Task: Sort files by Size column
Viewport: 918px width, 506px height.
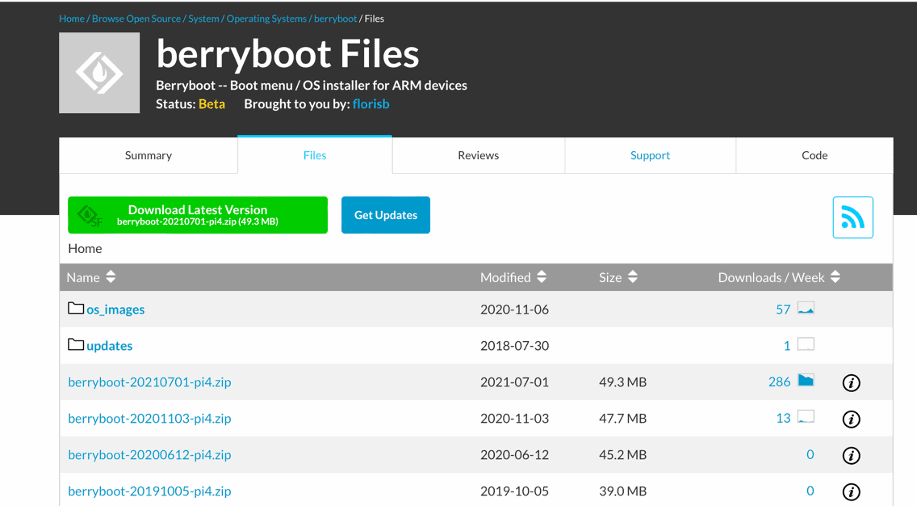Action: [x=618, y=277]
